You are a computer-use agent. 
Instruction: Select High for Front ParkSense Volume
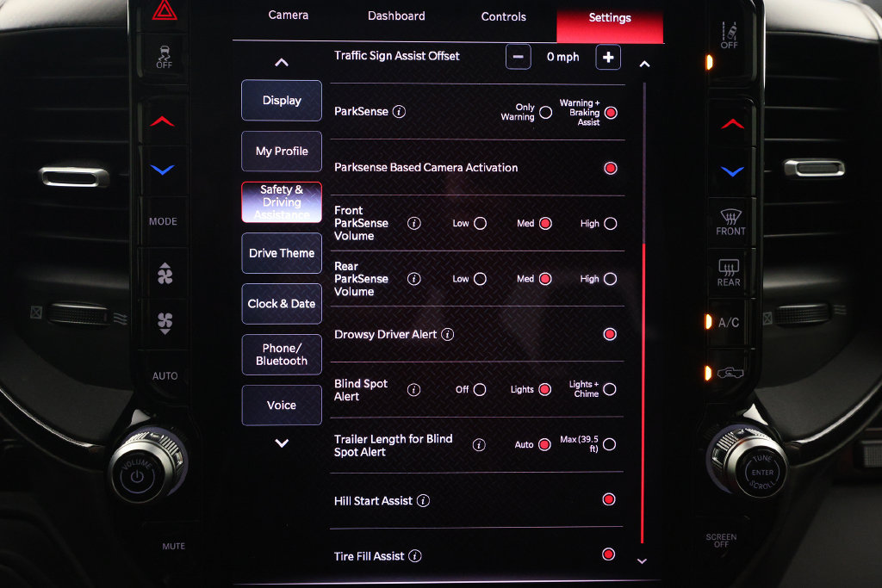click(611, 223)
